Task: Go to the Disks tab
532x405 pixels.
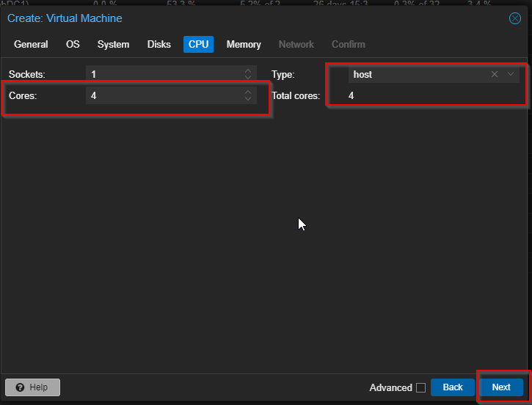Action: (158, 45)
